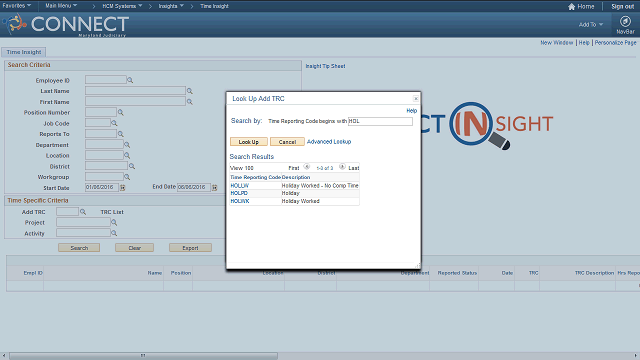Open the Last Name lookup magnifier
The image size is (640, 360).
pyautogui.click(x=189, y=91)
